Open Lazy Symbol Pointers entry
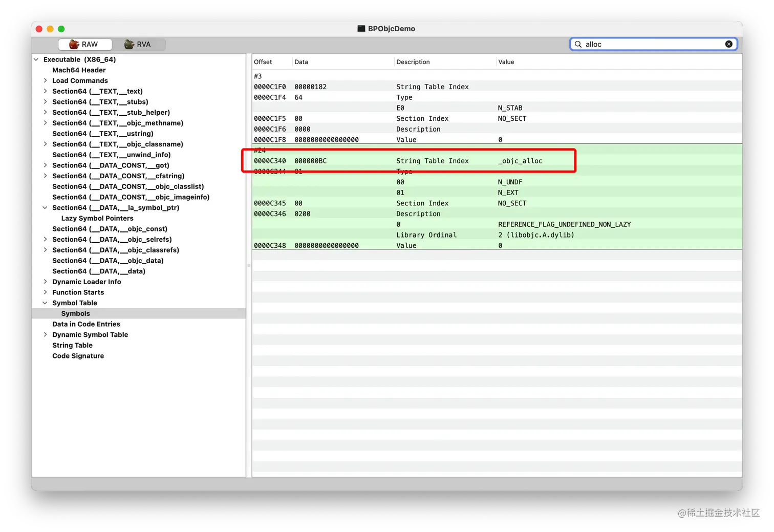The width and height of the screenshot is (774, 532). pos(97,218)
